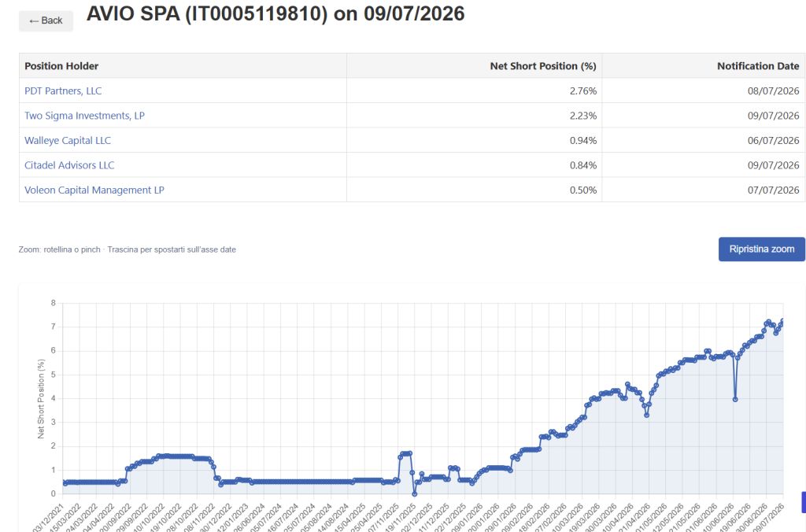Click Citadel's 09/07/2026 notification date
Image resolution: width=806 pixels, height=532 pixels.
(773, 165)
